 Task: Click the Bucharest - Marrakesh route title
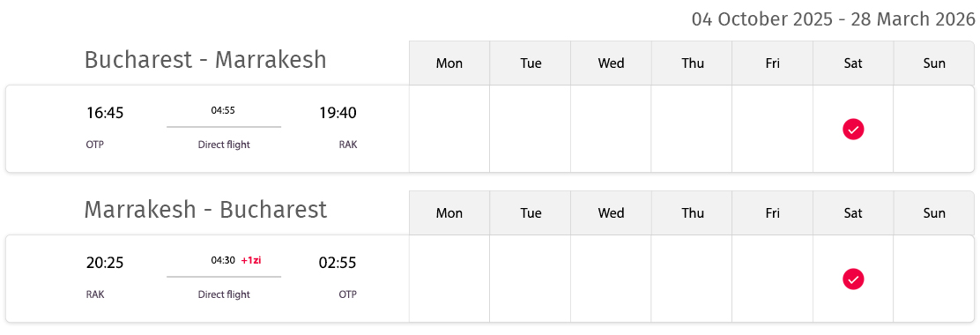(x=205, y=60)
